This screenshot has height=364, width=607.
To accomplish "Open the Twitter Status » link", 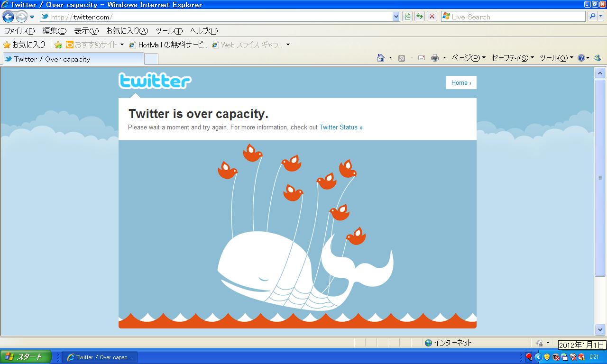I will pos(341,127).
